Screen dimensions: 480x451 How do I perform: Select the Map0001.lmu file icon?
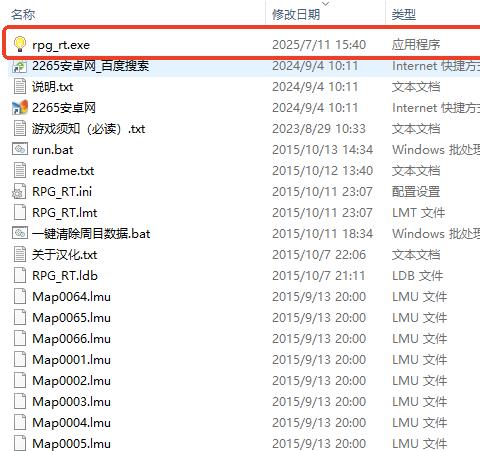click(x=20, y=359)
